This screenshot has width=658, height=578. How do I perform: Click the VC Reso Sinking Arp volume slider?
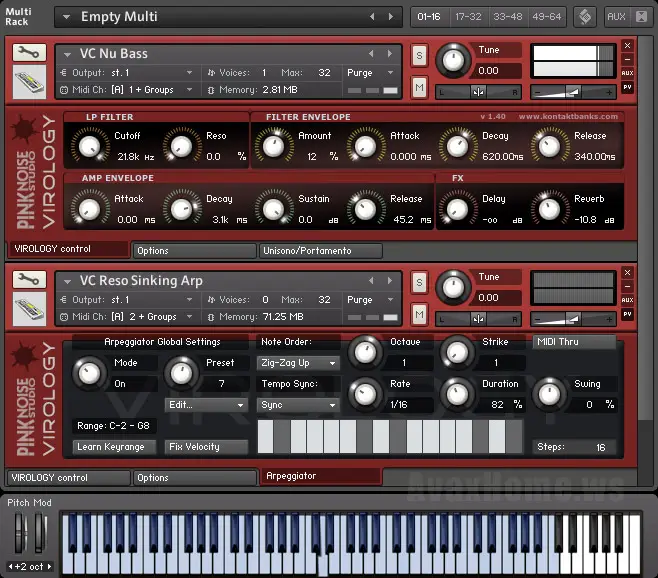coord(573,319)
